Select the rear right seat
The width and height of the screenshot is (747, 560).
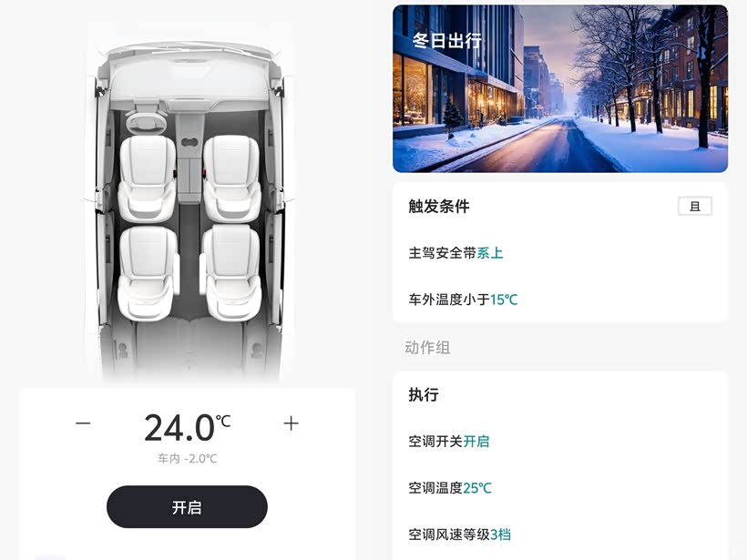point(230,272)
